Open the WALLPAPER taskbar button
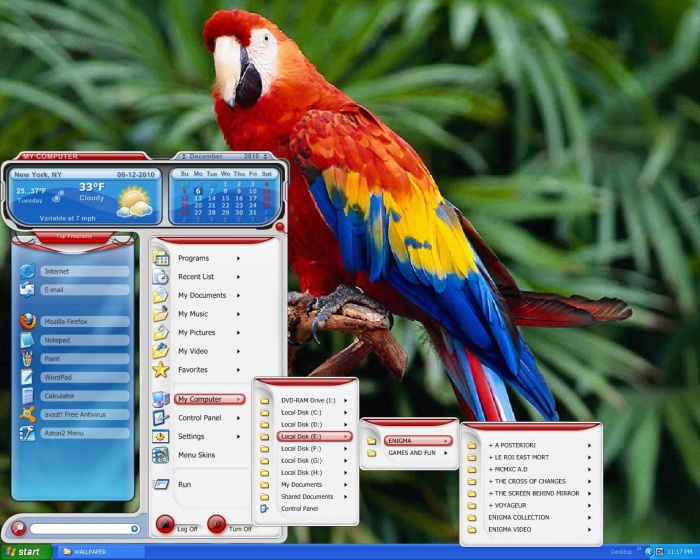 [101, 552]
